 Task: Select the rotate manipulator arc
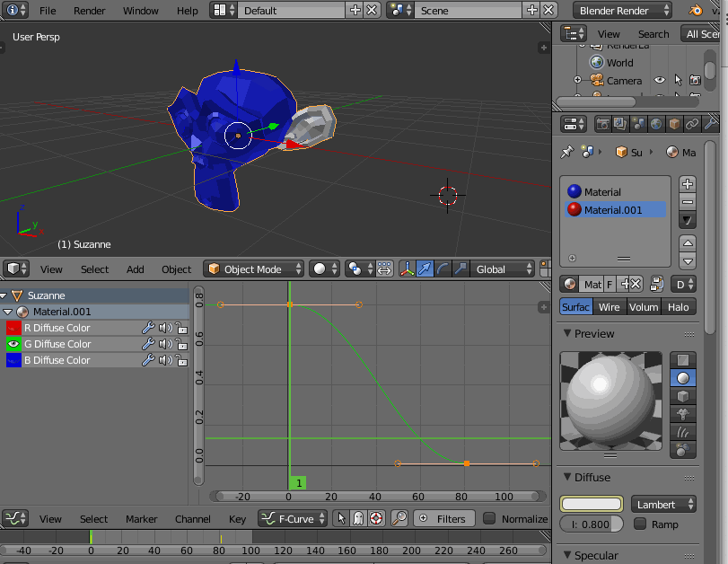tap(443, 269)
